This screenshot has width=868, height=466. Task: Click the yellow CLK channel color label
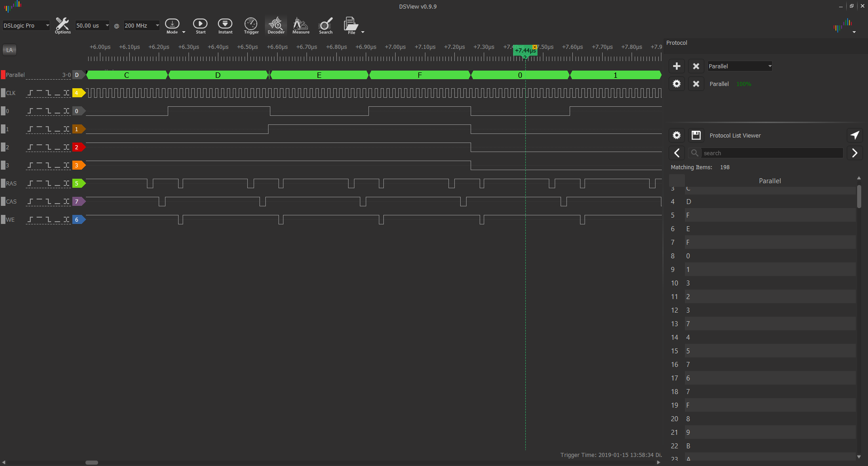78,93
